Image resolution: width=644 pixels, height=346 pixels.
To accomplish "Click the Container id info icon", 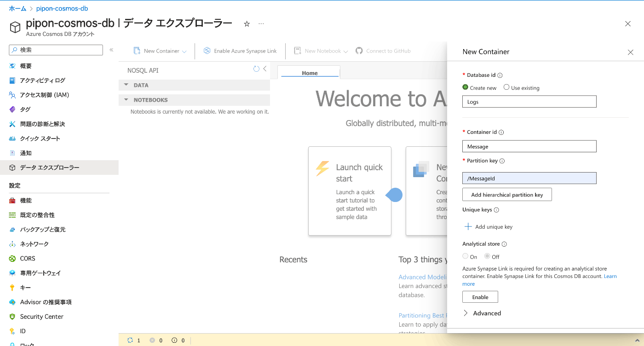I will coord(501,132).
